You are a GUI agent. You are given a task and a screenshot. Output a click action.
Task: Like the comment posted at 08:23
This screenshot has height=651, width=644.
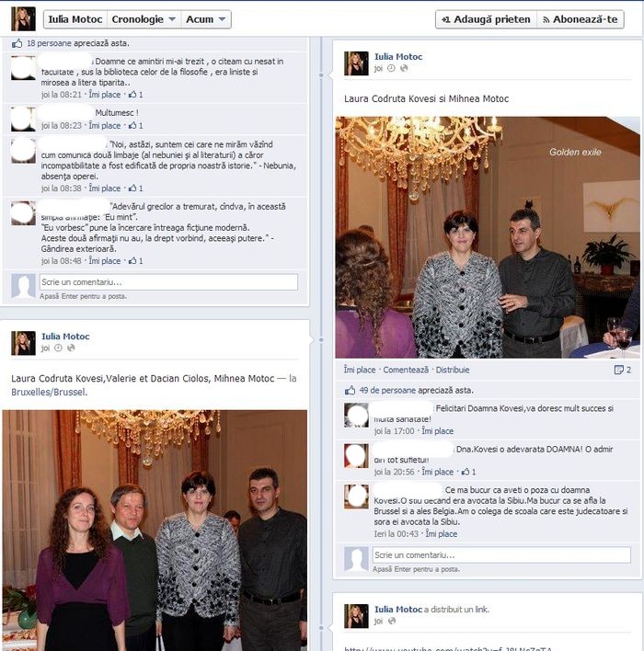(105, 125)
